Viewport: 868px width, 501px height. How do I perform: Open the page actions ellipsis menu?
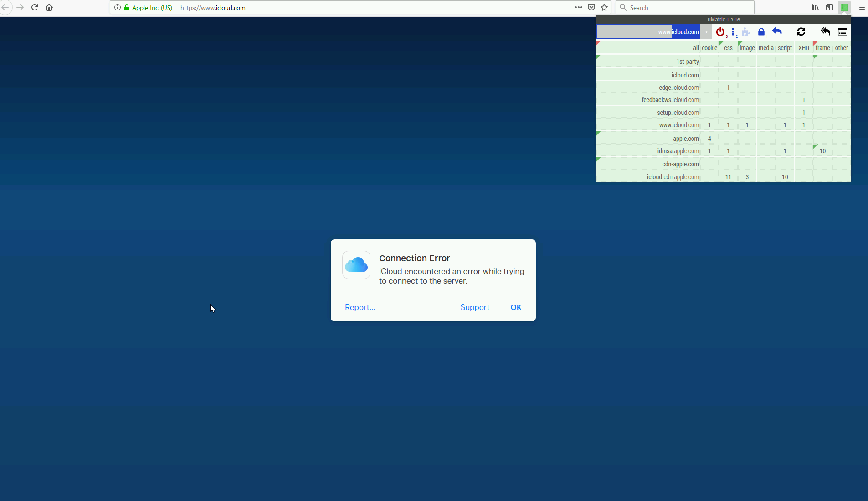[x=578, y=7]
